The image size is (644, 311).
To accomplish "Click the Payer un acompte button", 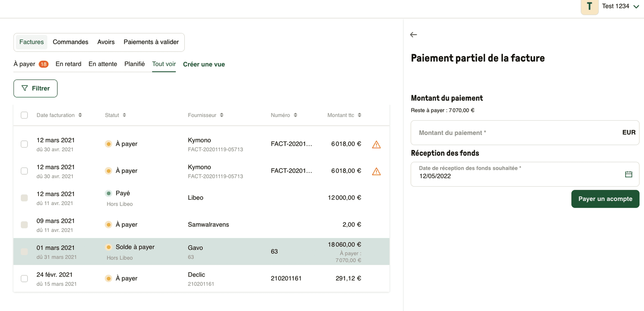I will (x=605, y=199).
